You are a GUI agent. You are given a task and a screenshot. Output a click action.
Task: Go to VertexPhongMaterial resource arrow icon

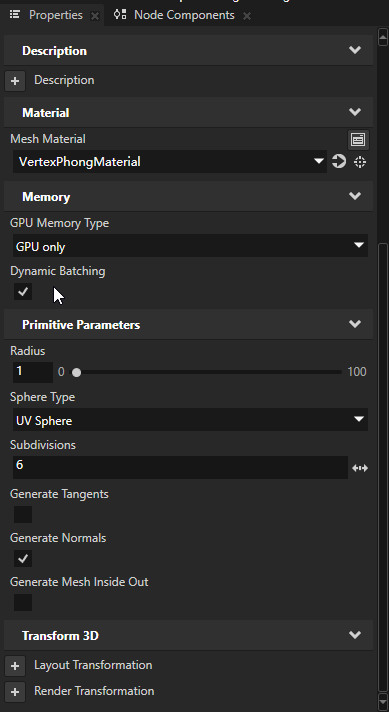339,161
